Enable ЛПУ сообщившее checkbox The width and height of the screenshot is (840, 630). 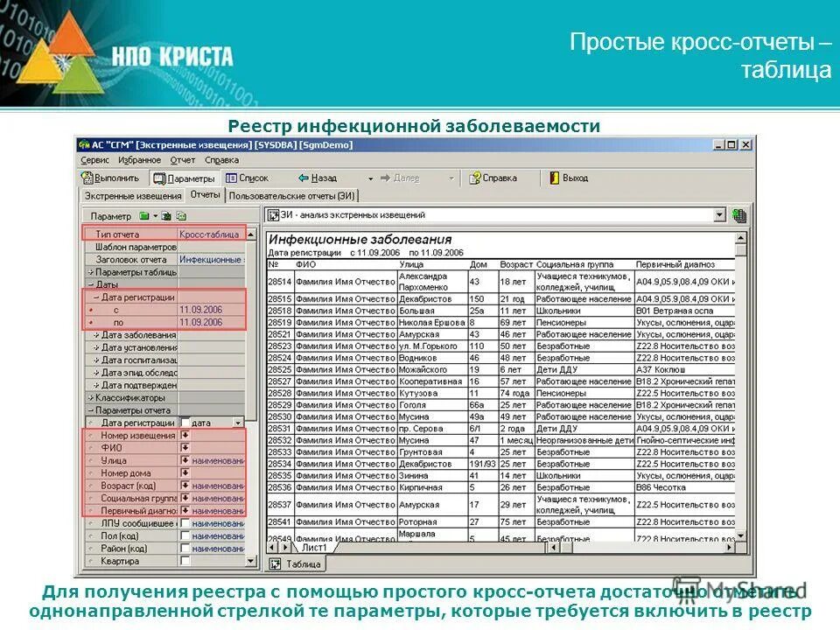pos(185,523)
